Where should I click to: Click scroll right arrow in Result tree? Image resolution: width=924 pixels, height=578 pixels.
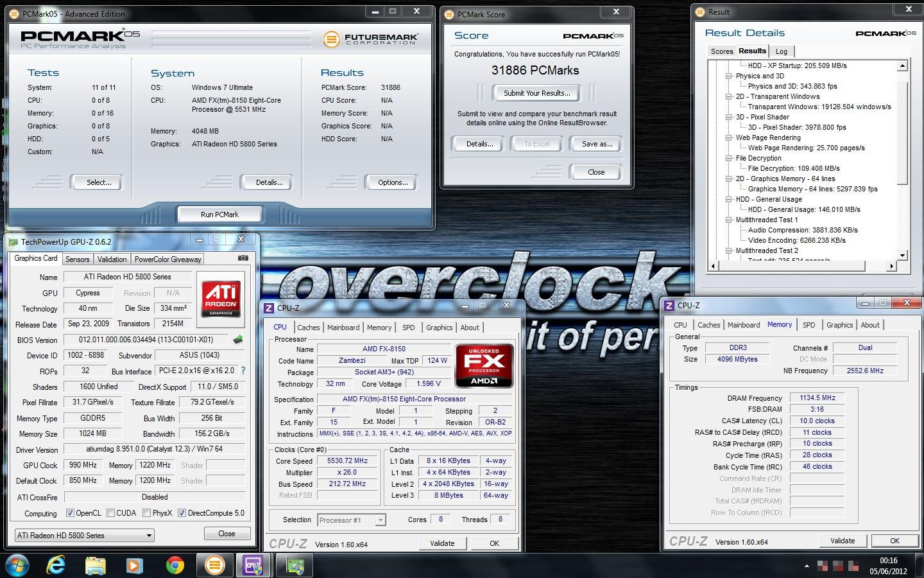tap(891, 266)
